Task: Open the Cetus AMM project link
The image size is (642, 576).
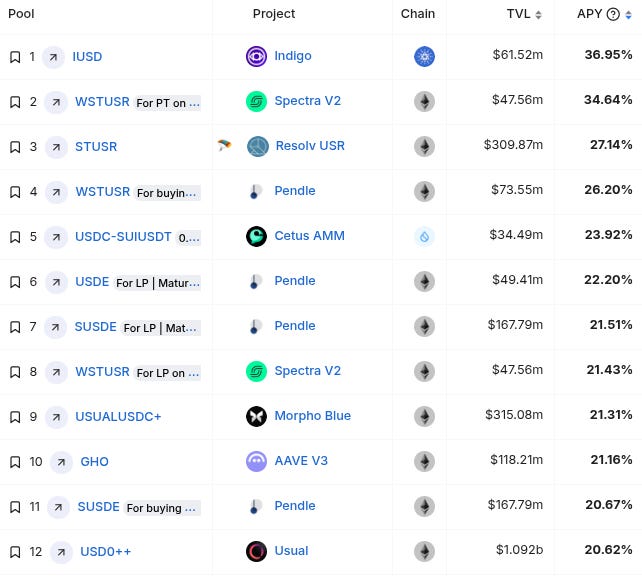Action: (310, 236)
